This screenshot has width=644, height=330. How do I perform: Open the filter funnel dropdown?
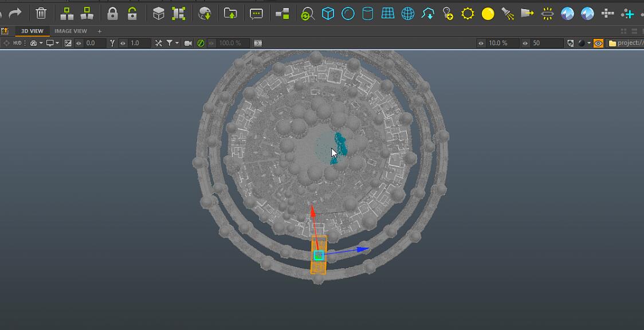coord(172,43)
